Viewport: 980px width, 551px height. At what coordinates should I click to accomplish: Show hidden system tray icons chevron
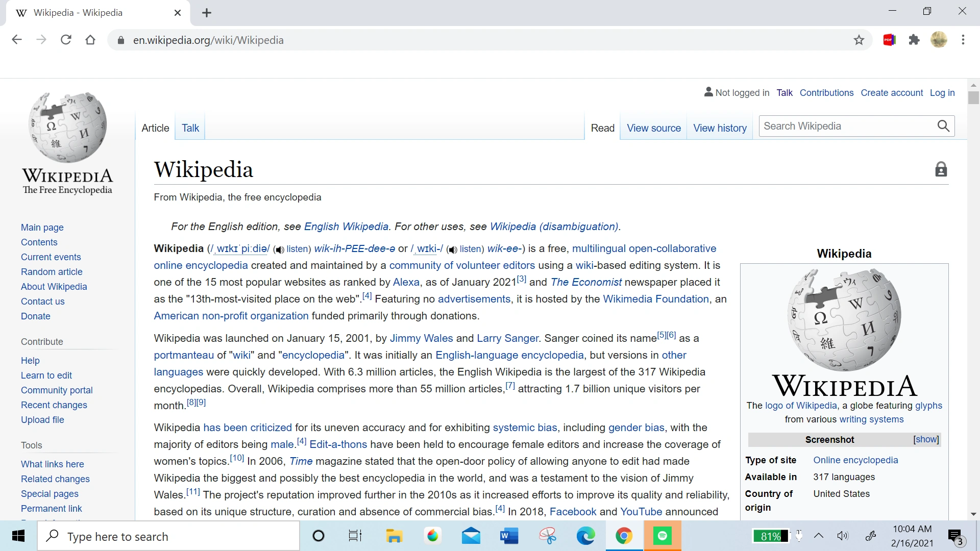pyautogui.click(x=819, y=536)
